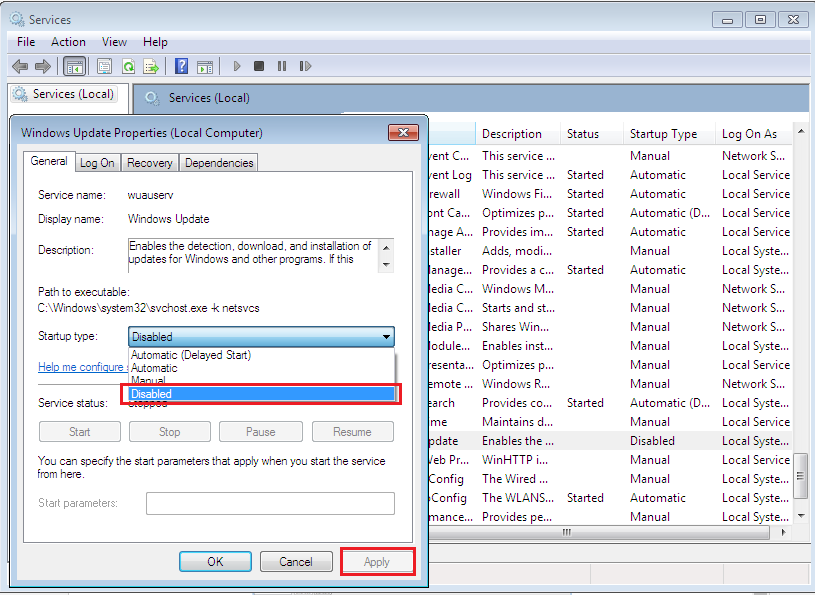Open the Help toolbar icon
This screenshot has width=815, height=595.
pyautogui.click(x=181, y=66)
